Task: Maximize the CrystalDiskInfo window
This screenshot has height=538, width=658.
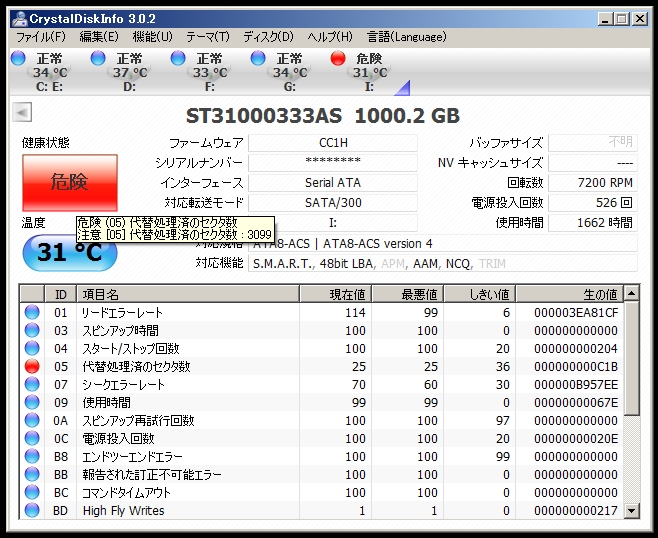Action: [622, 19]
